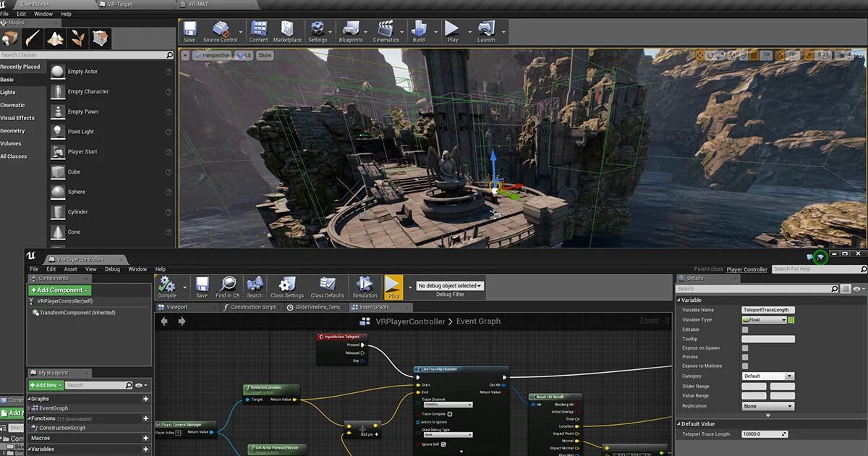The image size is (868, 456).
Task: Open the viewport Perspective dropdown
Action: 212,55
